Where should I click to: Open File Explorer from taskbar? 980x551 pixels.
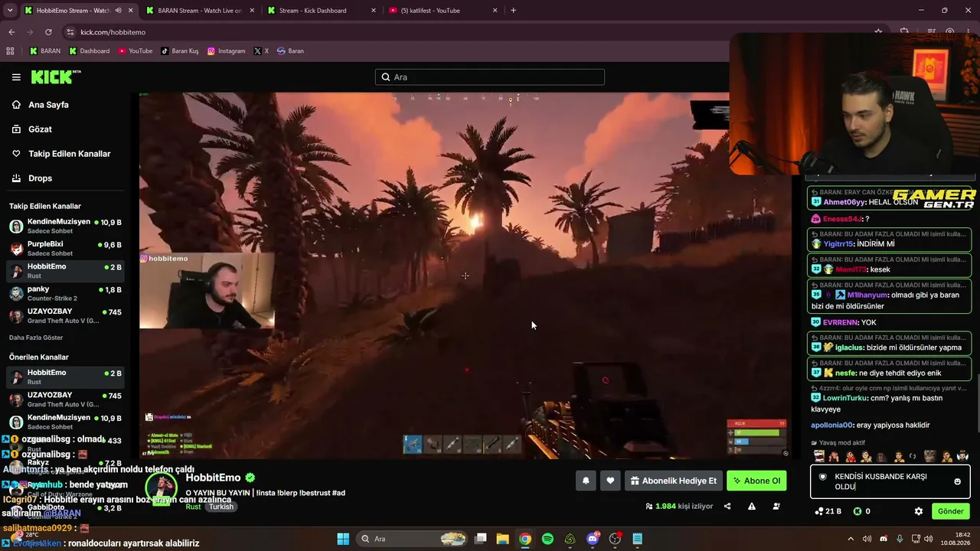pos(502,539)
